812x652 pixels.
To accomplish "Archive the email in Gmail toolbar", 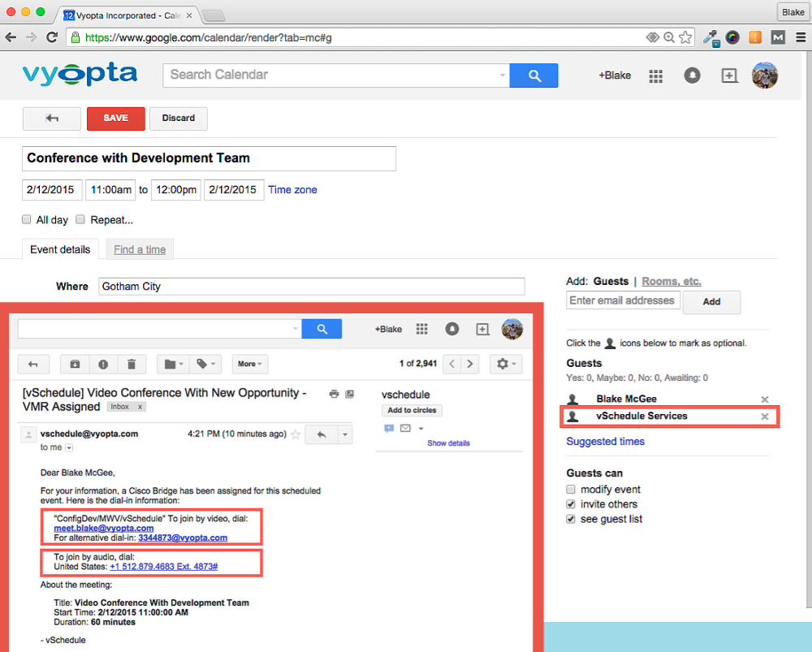I will pyautogui.click(x=75, y=364).
